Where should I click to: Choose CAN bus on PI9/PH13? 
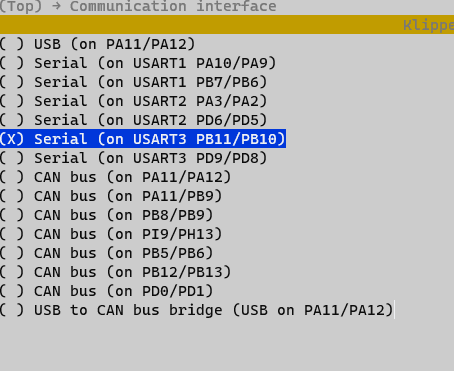coord(111,234)
